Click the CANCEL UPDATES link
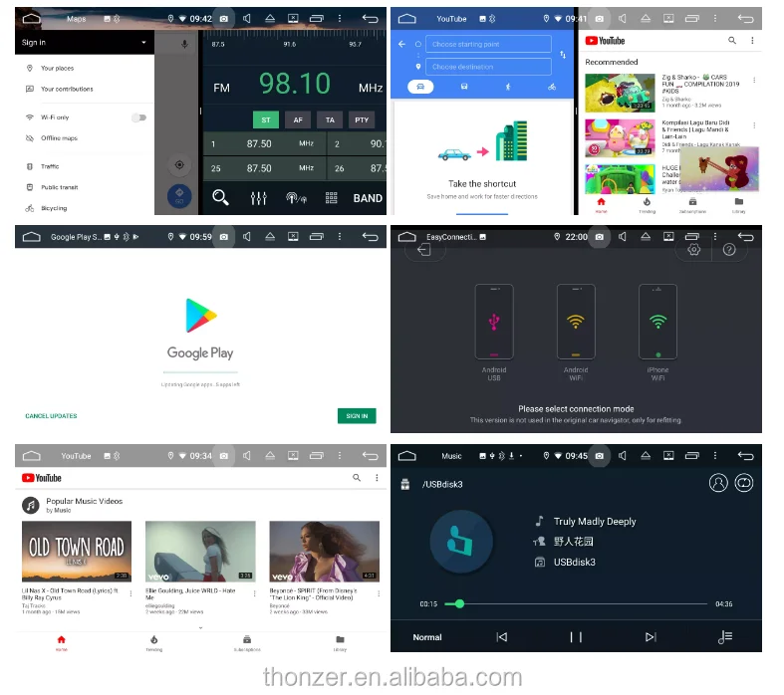This screenshot has height=695, width=784. tap(51, 416)
